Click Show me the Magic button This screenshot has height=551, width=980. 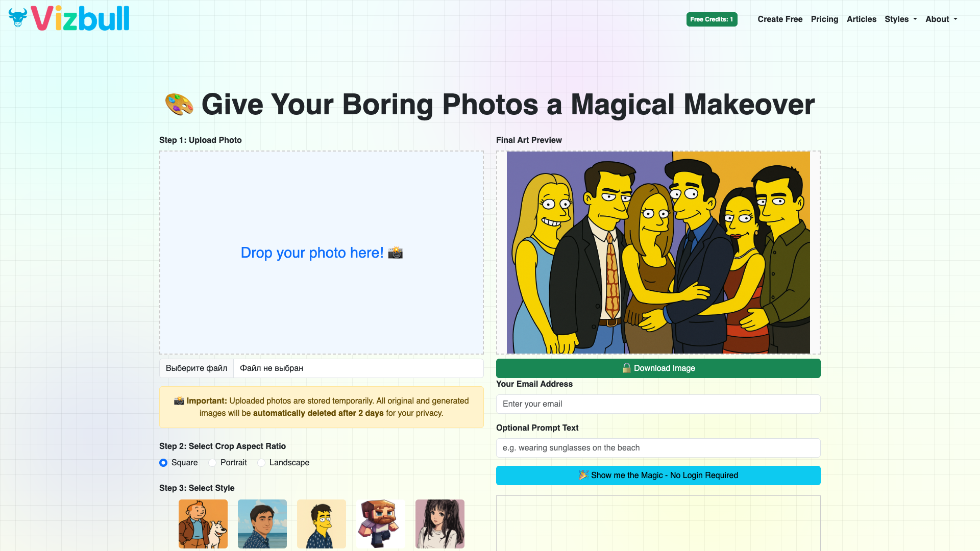(x=658, y=475)
